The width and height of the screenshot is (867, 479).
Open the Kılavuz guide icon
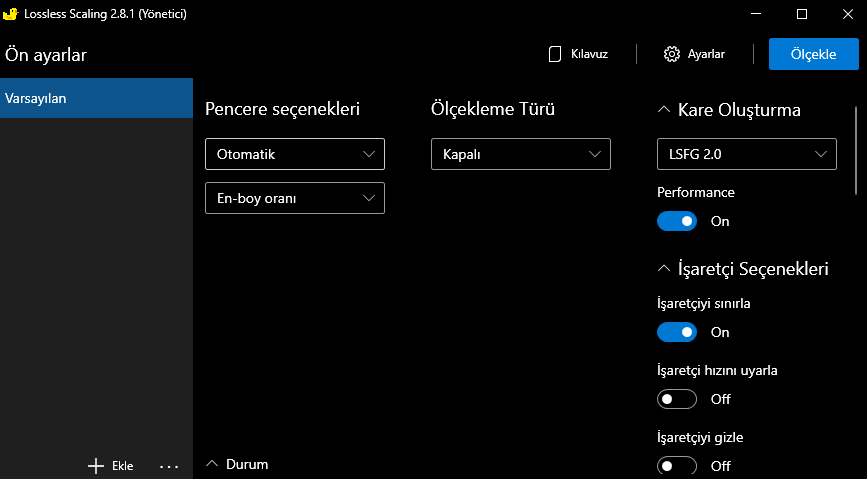click(x=555, y=54)
